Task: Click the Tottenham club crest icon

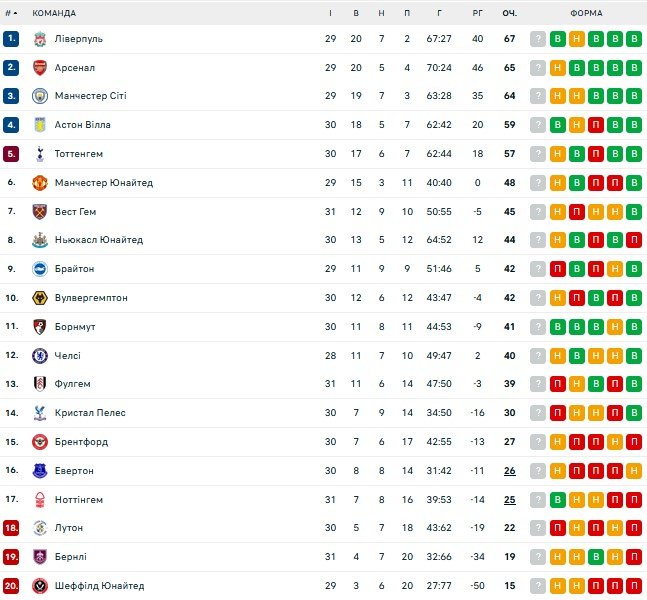Action: coord(40,154)
